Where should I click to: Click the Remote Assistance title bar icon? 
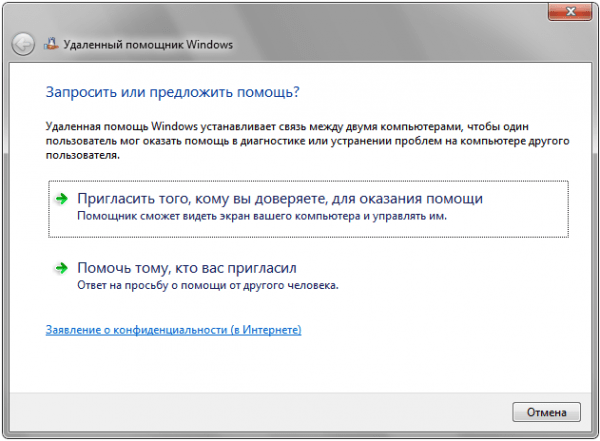51,44
